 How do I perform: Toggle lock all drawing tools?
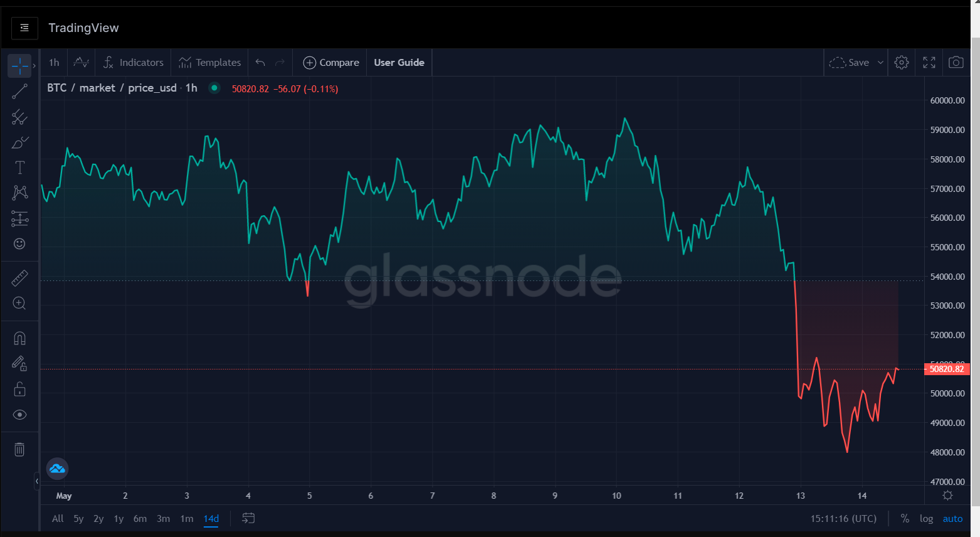click(19, 389)
